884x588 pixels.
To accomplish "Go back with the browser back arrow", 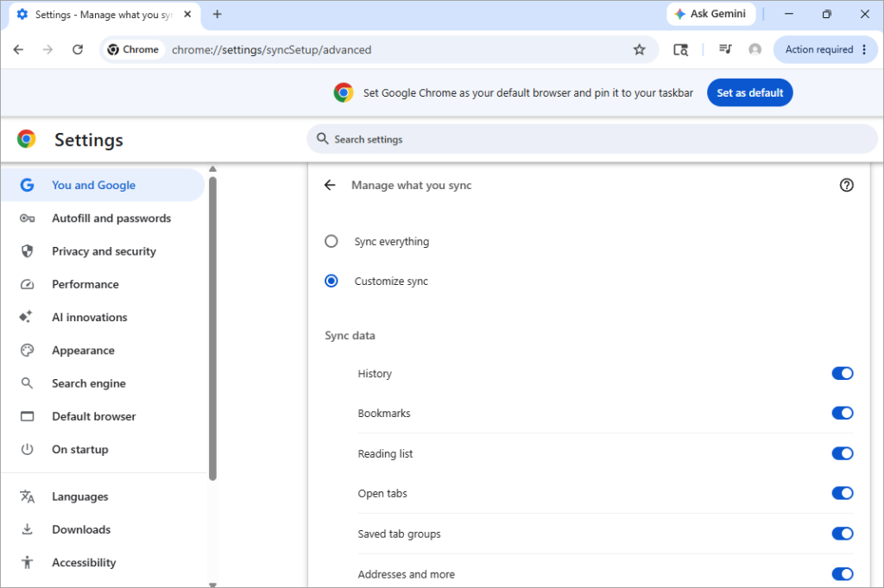I will coord(19,49).
